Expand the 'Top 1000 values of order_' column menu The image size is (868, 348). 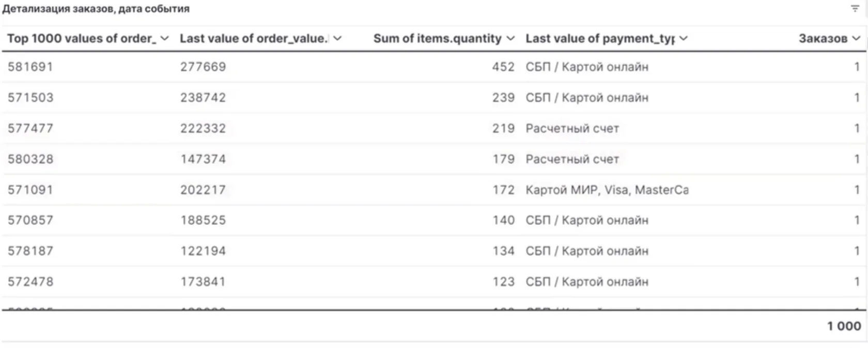click(x=165, y=39)
